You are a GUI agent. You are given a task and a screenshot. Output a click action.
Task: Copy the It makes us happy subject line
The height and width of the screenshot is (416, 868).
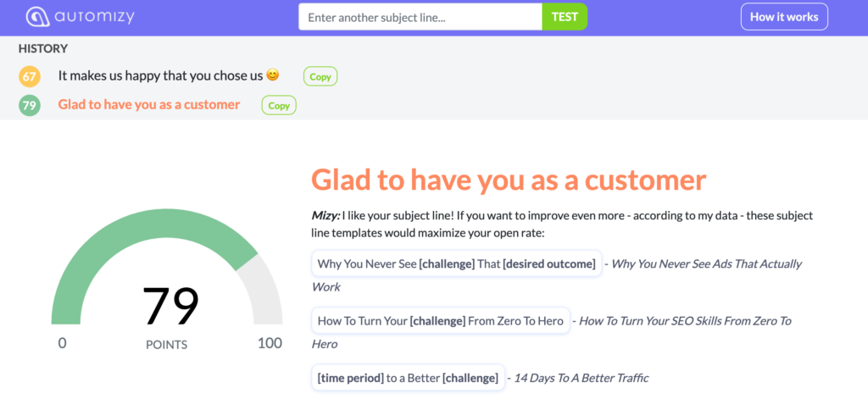point(320,77)
